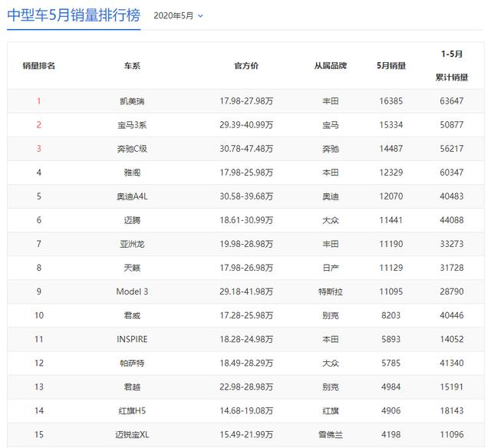Select the INSPIRE series name

[132, 339]
